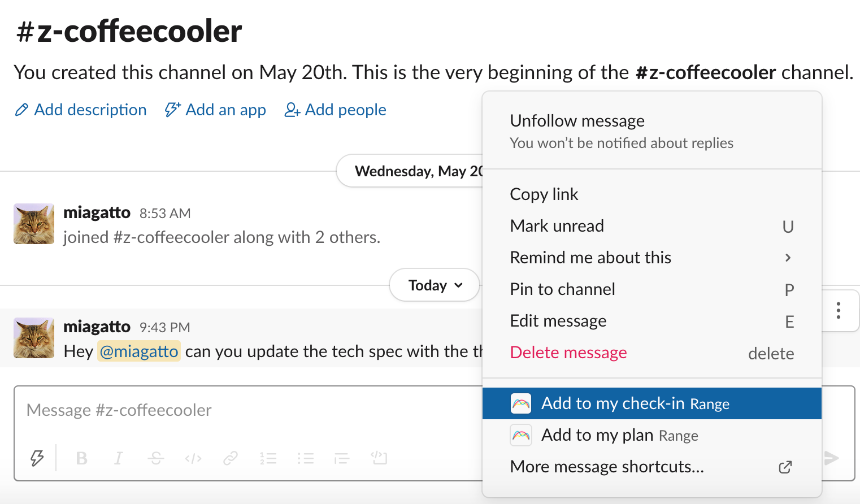The width and height of the screenshot is (860, 504).
Task: Select Add to my plan Range
Action: tap(652, 435)
